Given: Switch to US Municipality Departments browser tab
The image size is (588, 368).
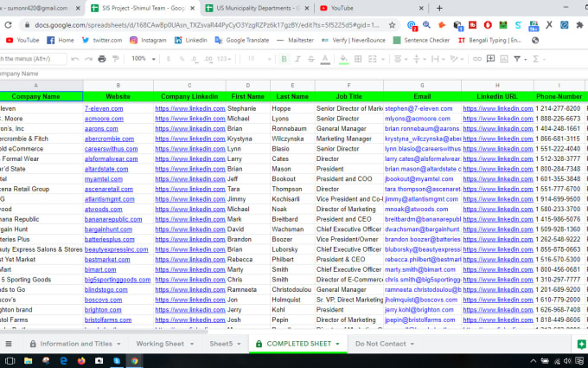Looking at the screenshot, I should point(258,8).
